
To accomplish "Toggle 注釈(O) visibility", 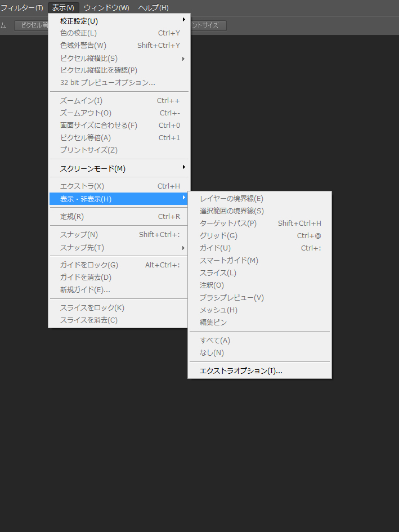I will tap(259, 285).
